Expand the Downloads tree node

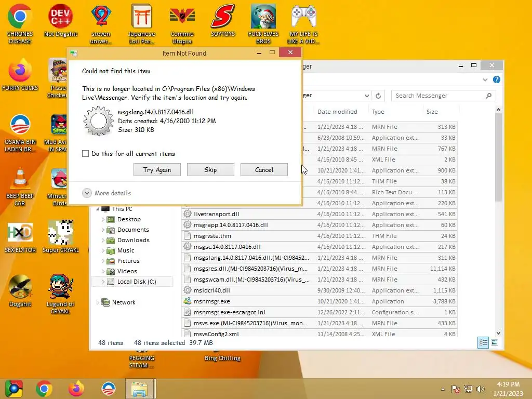point(103,240)
